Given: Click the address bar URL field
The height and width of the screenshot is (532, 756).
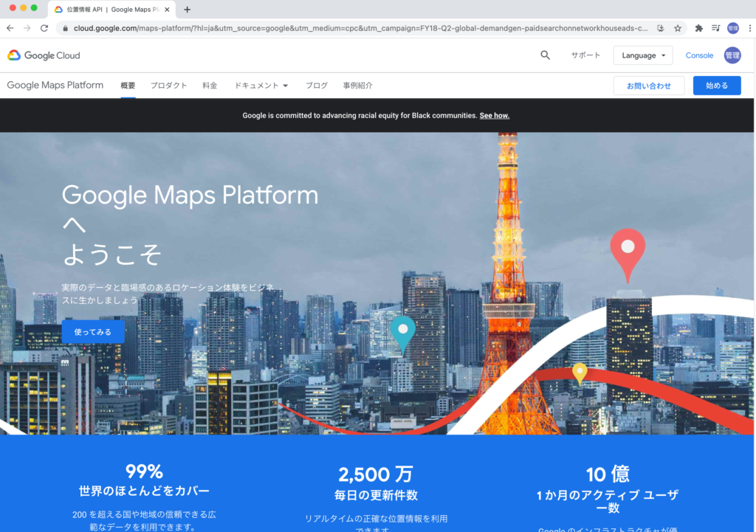Looking at the screenshot, I should (360, 29).
